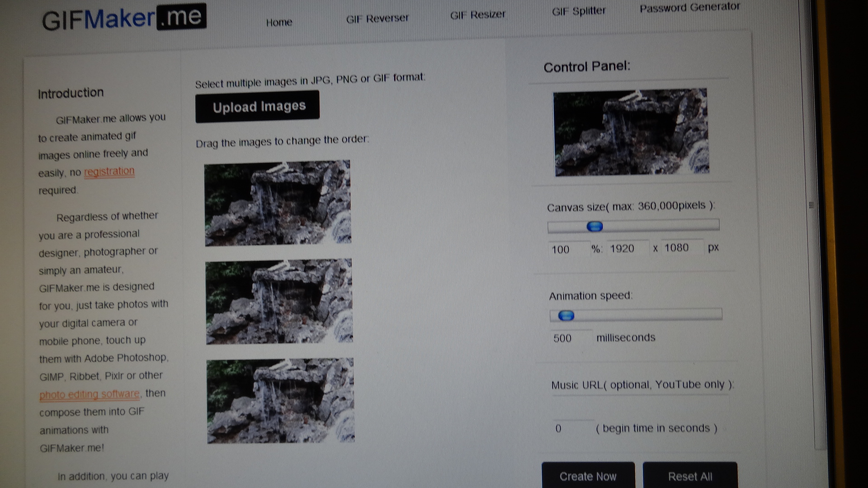Click the Canvas size slider handle
Image resolution: width=868 pixels, height=488 pixels.
(594, 226)
